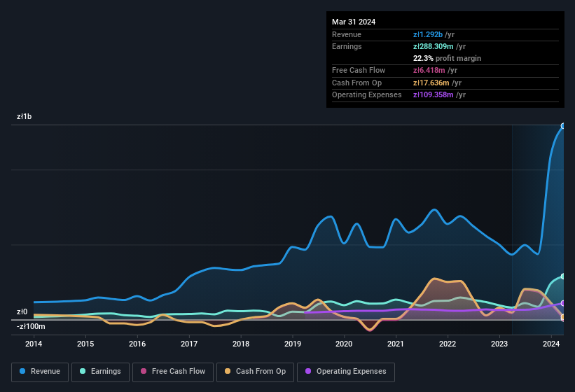
Task: Click the 2014 label on the time axis
Action: (34, 344)
